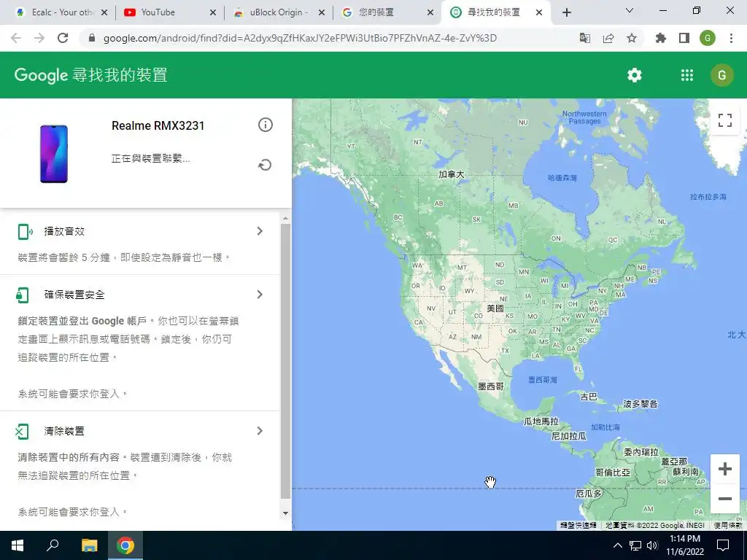Open Chrome tab search dropdown
747x560 pixels.
coord(630,10)
